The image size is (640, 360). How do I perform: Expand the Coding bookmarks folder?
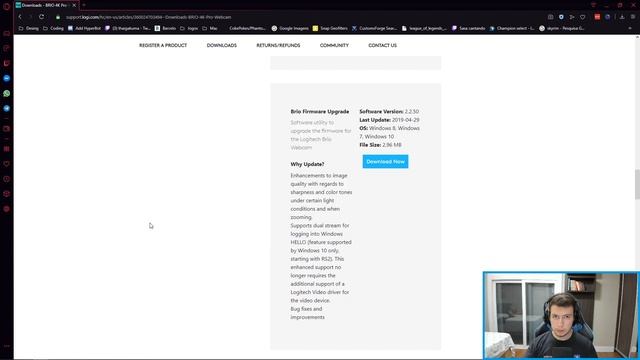pos(53,28)
